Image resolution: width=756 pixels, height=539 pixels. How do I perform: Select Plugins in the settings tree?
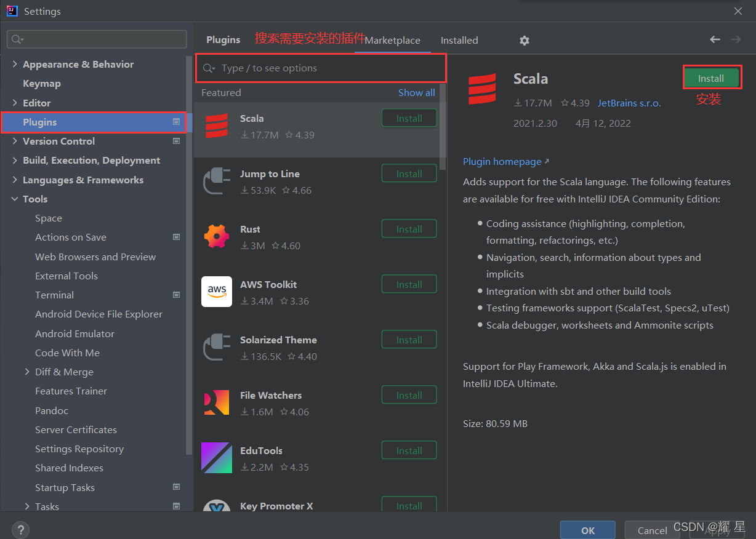pyautogui.click(x=40, y=122)
